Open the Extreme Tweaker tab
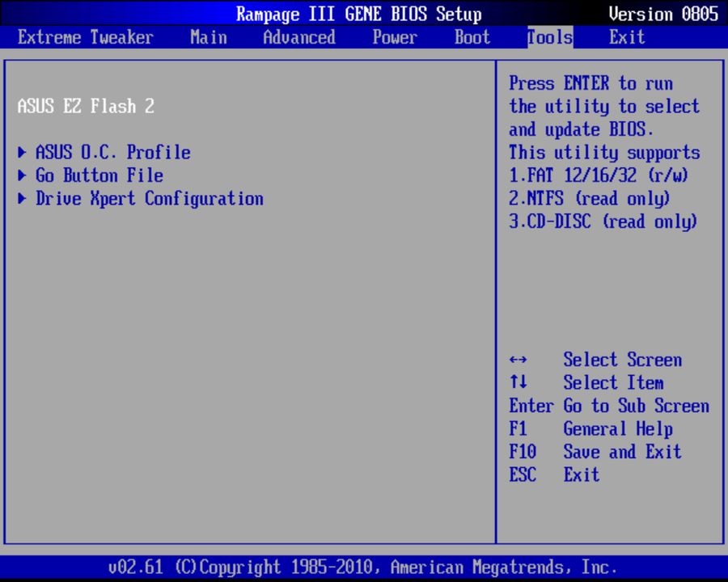 pyautogui.click(x=86, y=37)
